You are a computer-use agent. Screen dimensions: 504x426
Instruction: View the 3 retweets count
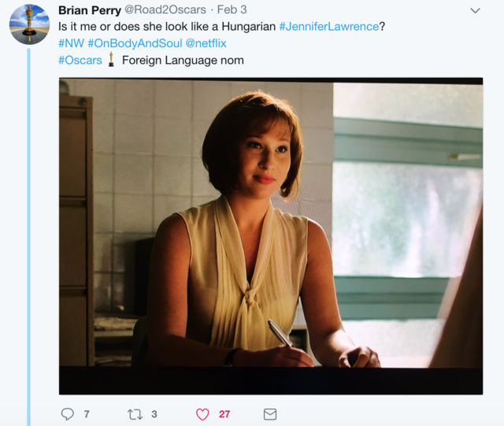[x=154, y=414]
